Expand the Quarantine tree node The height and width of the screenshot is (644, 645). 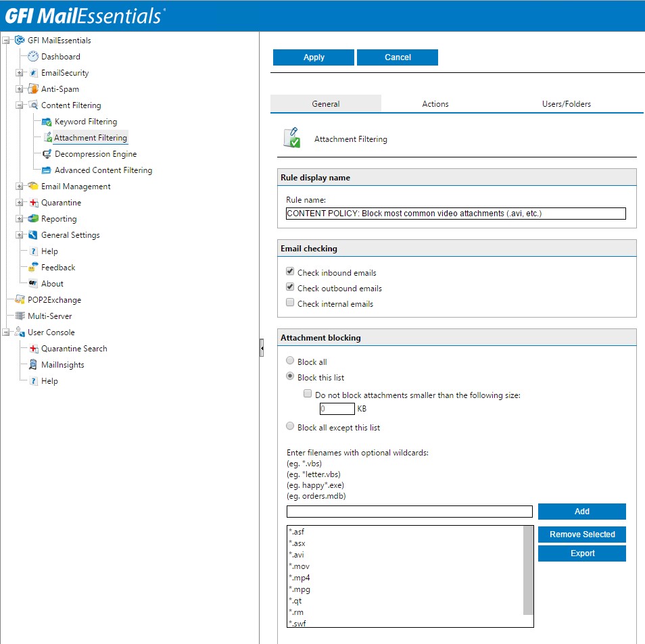[20, 203]
